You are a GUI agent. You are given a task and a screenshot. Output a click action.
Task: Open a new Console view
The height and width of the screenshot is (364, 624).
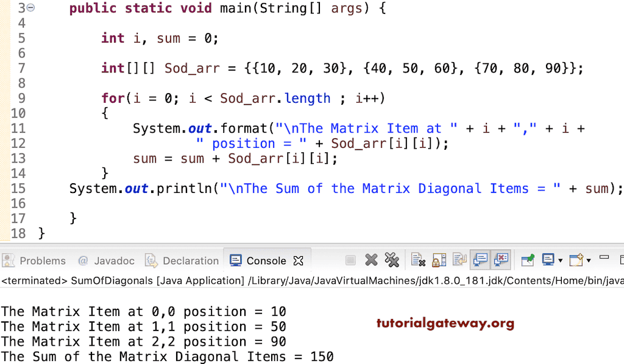[574, 260]
